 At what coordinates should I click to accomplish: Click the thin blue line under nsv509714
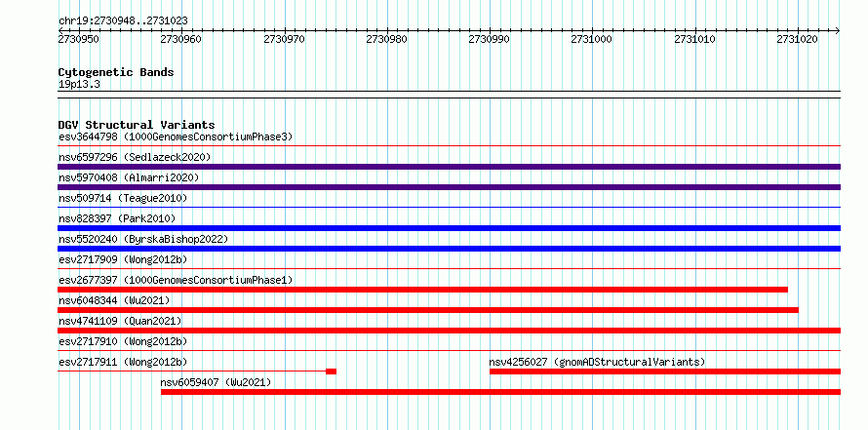pyautogui.click(x=449, y=208)
